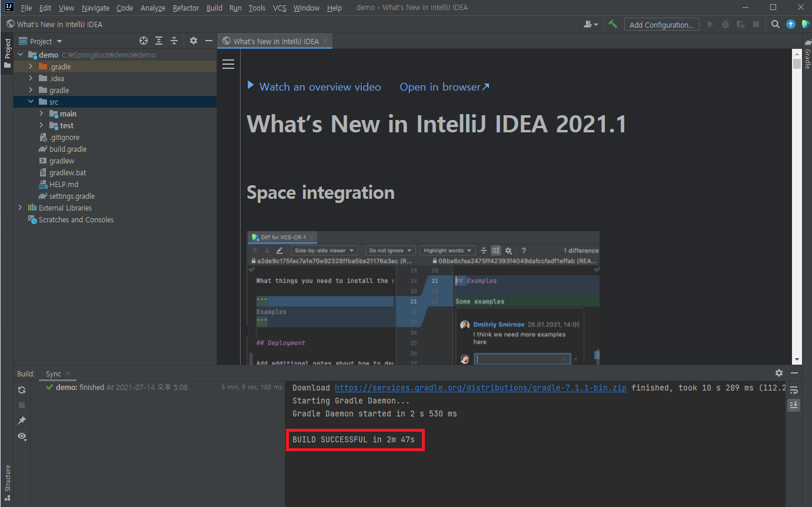Viewport: 812px width, 507px height.
Task: Expand the .gradle folder arrow
Action: point(31,66)
